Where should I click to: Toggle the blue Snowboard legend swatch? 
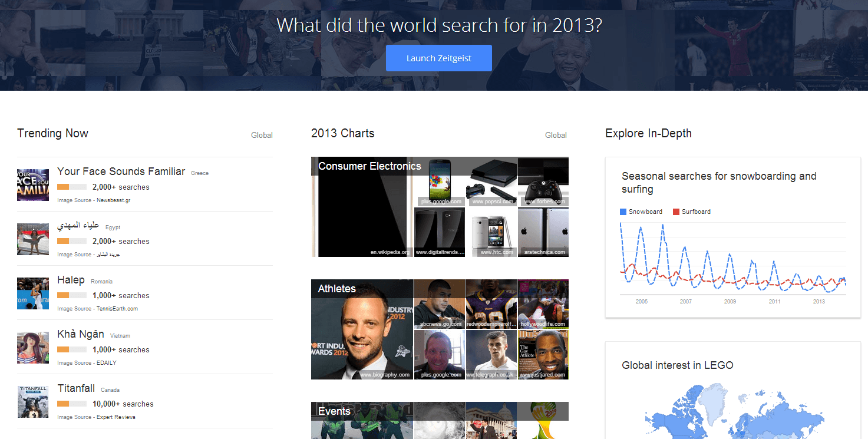[x=624, y=212]
